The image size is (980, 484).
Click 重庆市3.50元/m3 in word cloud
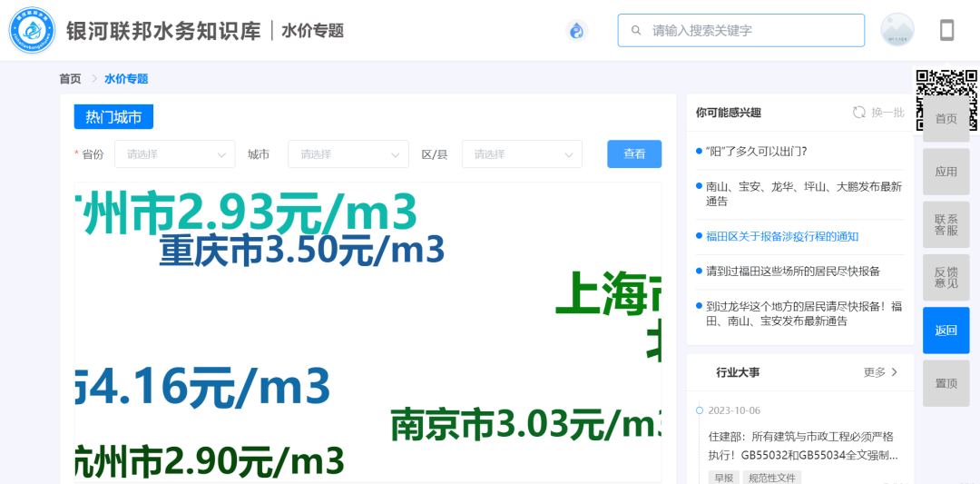click(301, 251)
